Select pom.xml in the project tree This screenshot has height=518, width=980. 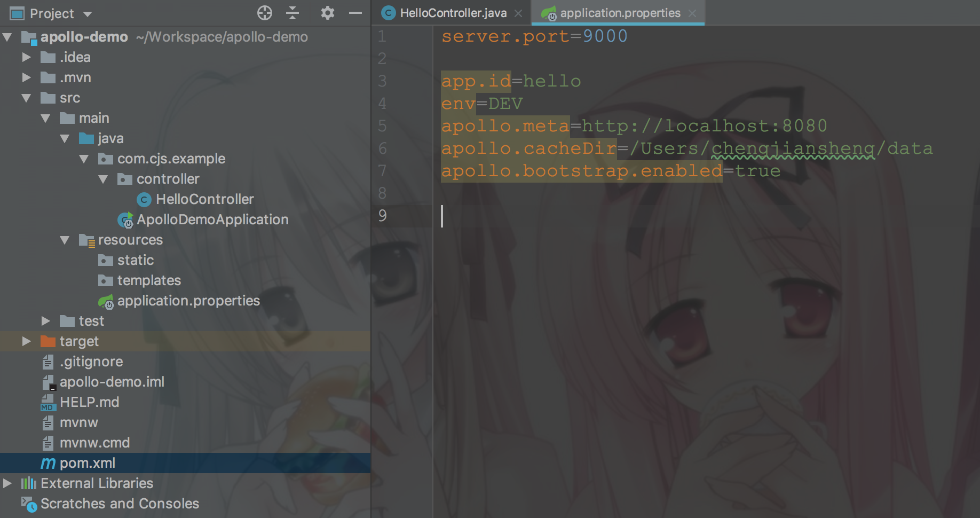[x=88, y=463]
